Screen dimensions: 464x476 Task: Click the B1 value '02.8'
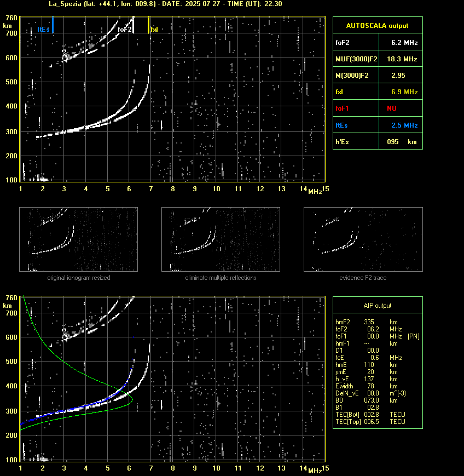(x=373, y=408)
